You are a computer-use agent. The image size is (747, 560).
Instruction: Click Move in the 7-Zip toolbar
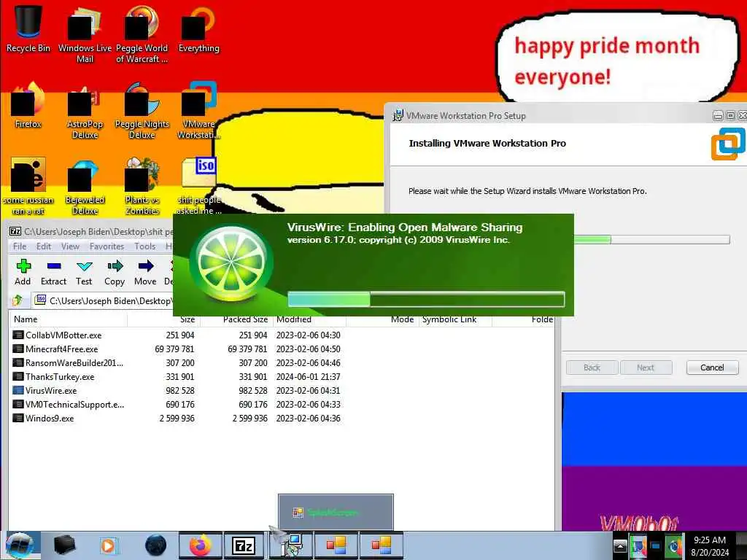(x=145, y=273)
